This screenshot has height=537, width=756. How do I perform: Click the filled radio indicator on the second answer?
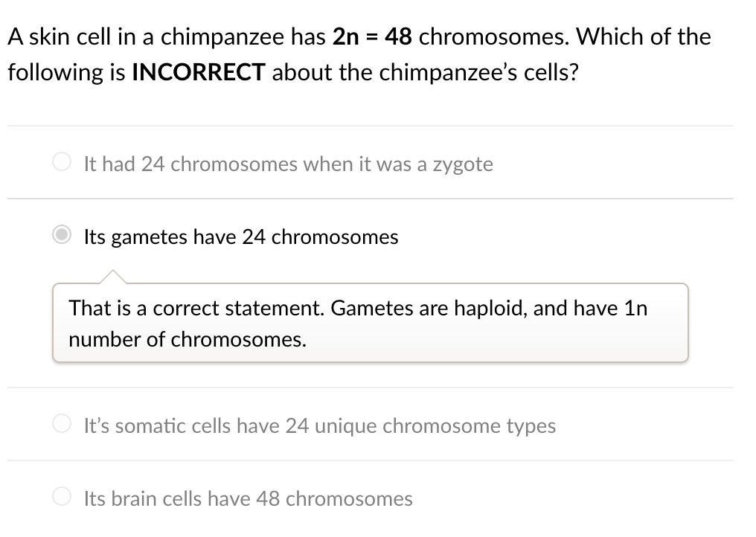[62, 234]
